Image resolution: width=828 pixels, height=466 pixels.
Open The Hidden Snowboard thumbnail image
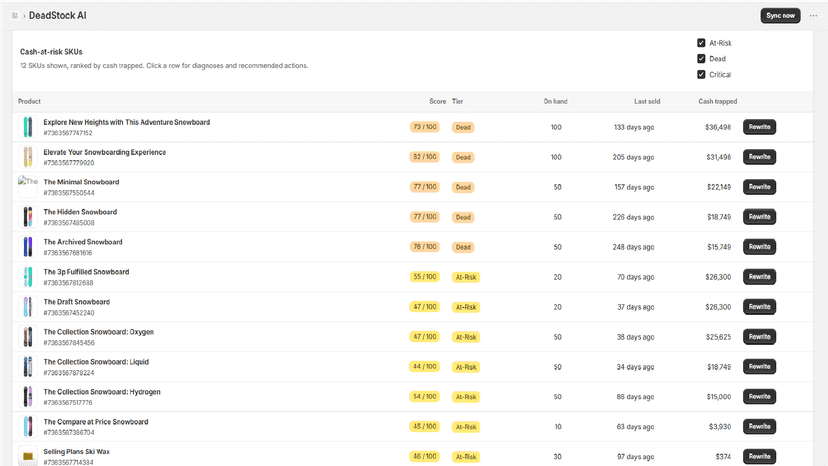[27, 217]
